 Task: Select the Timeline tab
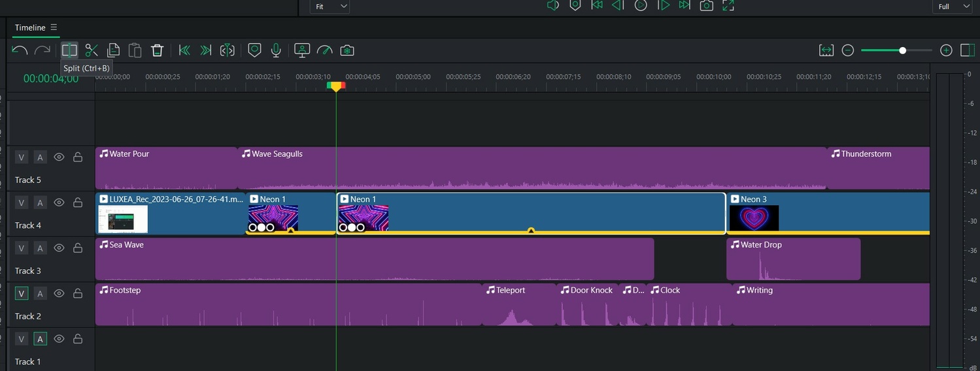pyautogui.click(x=30, y=27)
